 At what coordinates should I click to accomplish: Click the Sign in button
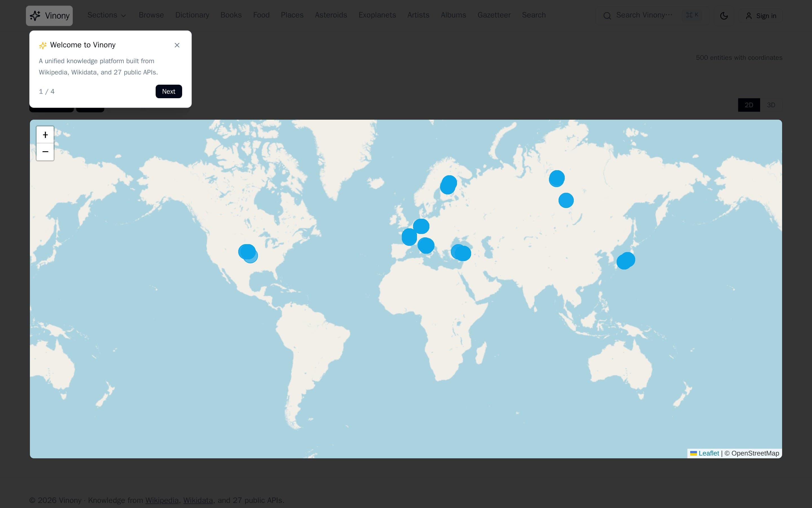(x=761, y=16)
